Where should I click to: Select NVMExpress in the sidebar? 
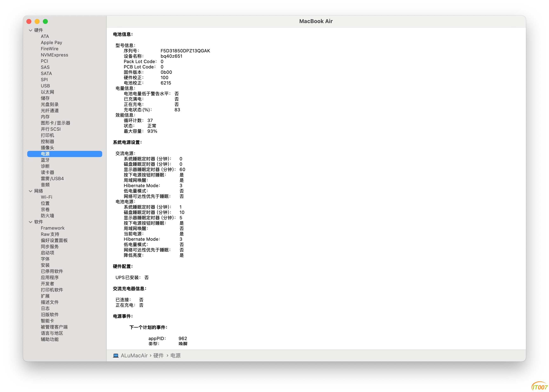point(54,55)
